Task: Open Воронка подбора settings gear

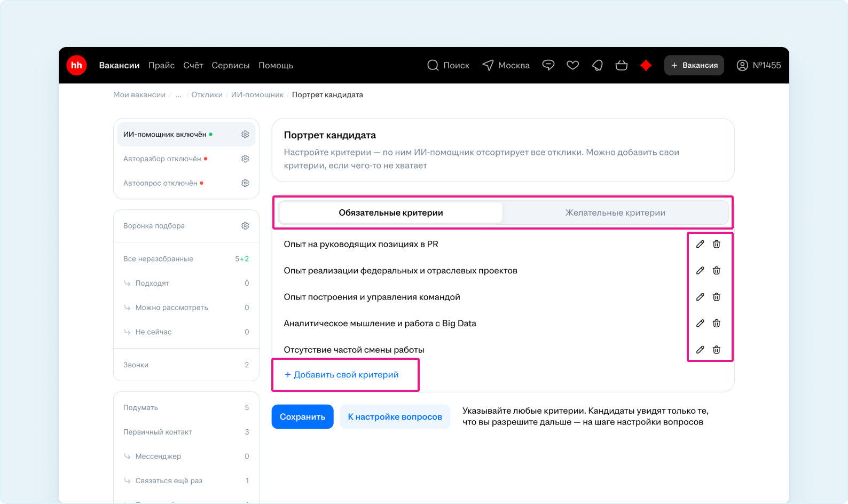Action: point(245,226)
